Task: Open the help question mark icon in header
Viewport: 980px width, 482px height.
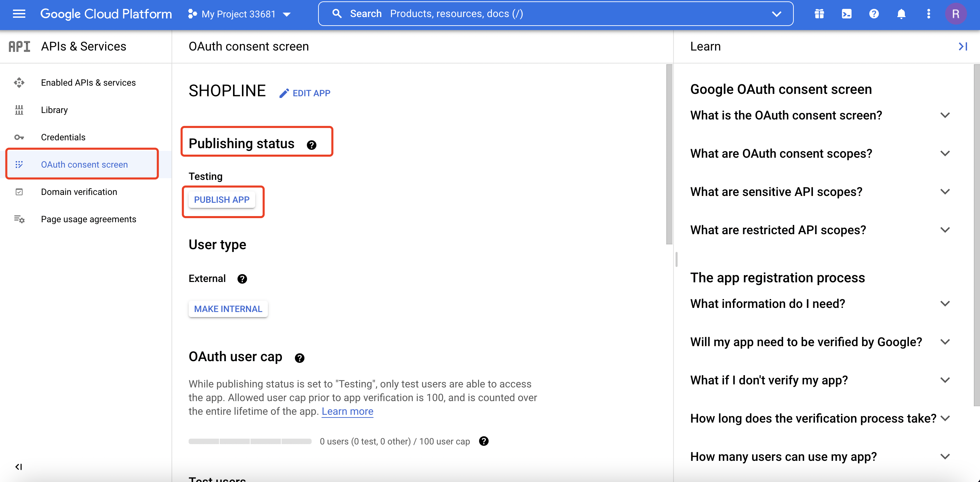Action: (874, 14)
